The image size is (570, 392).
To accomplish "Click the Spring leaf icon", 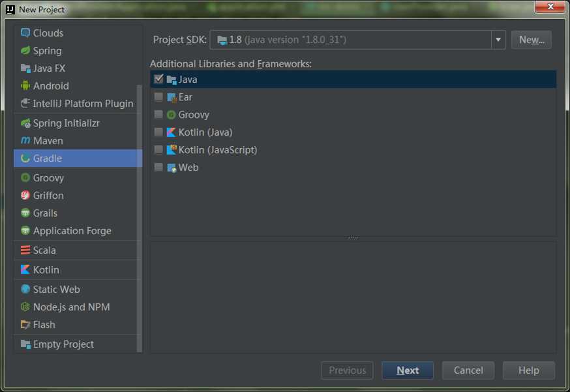I will click(x=25, y=50).
